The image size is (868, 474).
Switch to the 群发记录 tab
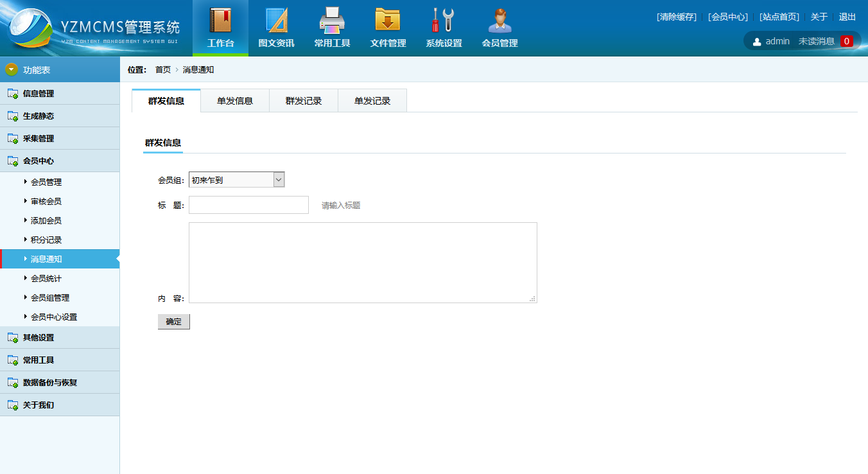[x=304, y=101]
